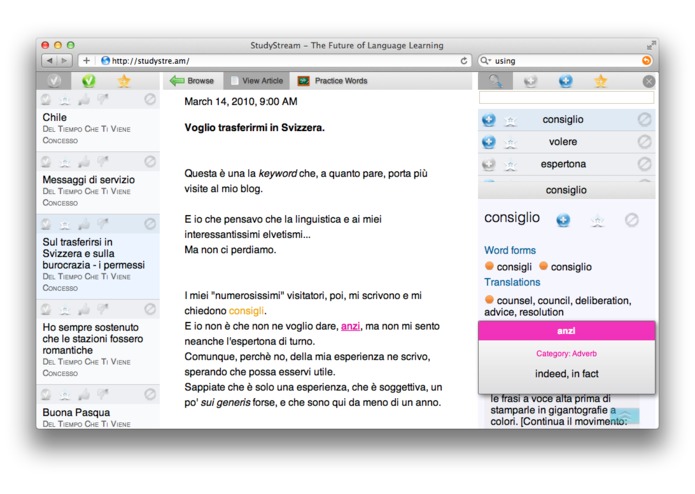The width and height of the screenshot is (695, 494).
Task: Ignore the espertona word
Action: (644, 164)
